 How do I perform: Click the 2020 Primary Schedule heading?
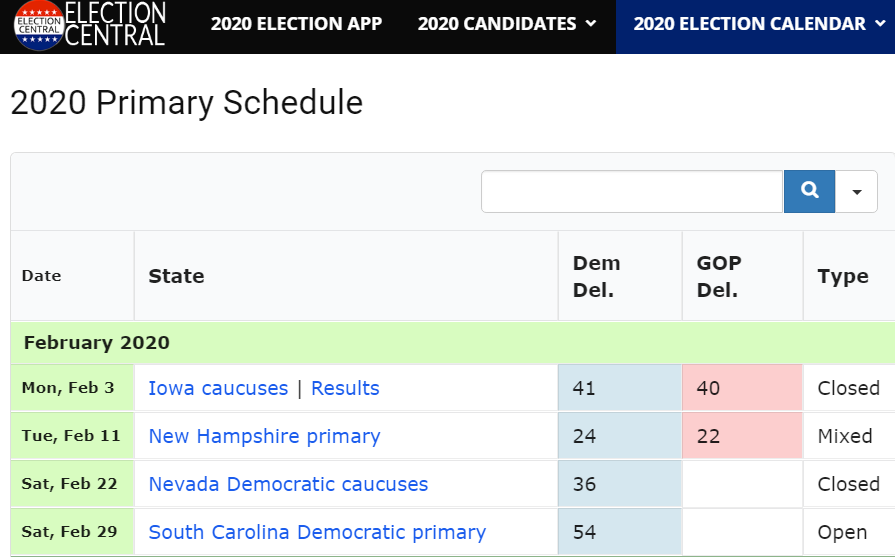pos(187,103)
